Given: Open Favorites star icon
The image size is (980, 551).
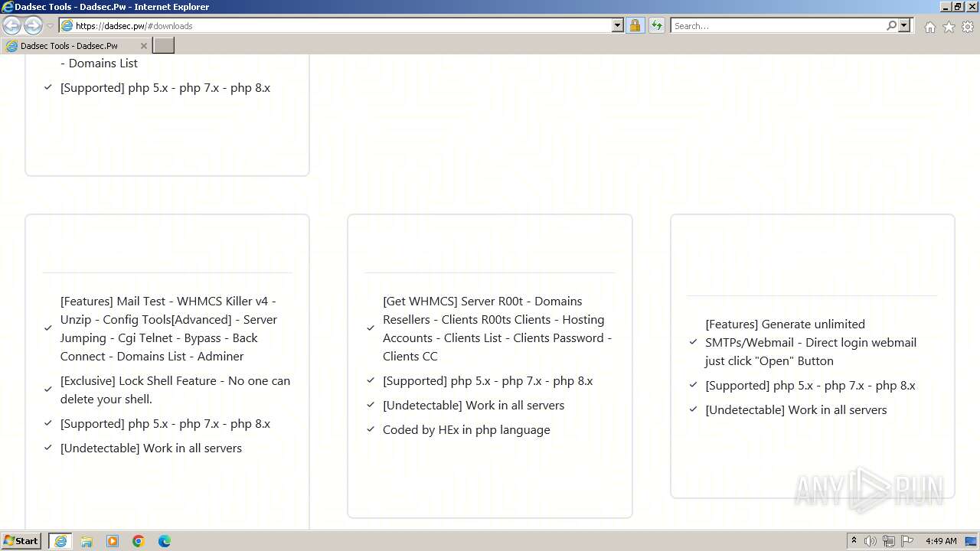Looking at the screenshot, I should click(949, 27).
